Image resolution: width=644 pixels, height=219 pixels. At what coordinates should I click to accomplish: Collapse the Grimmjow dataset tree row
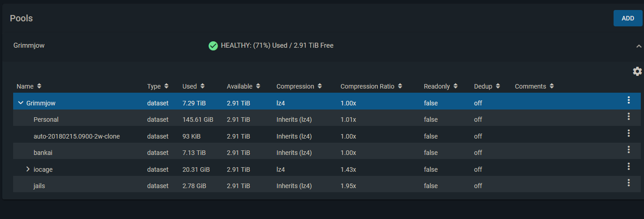(20, 103)
